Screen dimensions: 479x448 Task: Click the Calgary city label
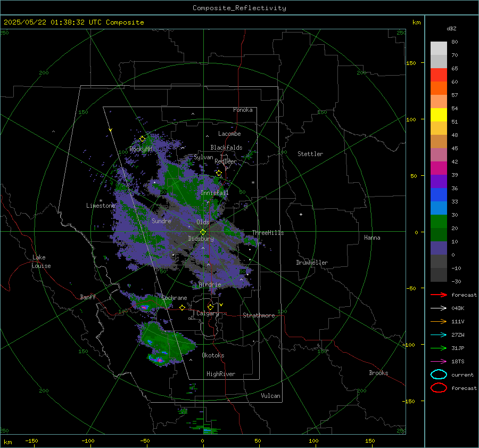pos(208,313)
